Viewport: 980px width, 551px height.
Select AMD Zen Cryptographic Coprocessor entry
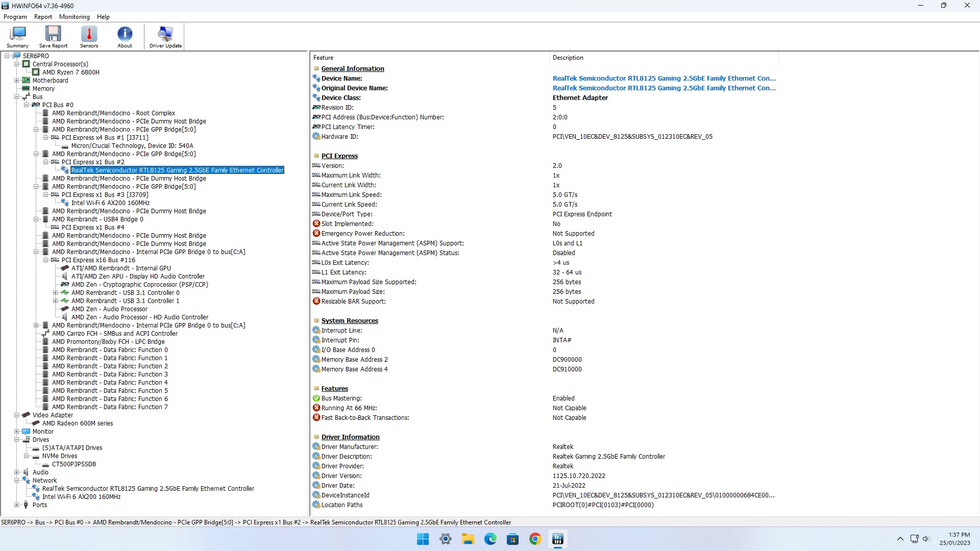[140, 285]
